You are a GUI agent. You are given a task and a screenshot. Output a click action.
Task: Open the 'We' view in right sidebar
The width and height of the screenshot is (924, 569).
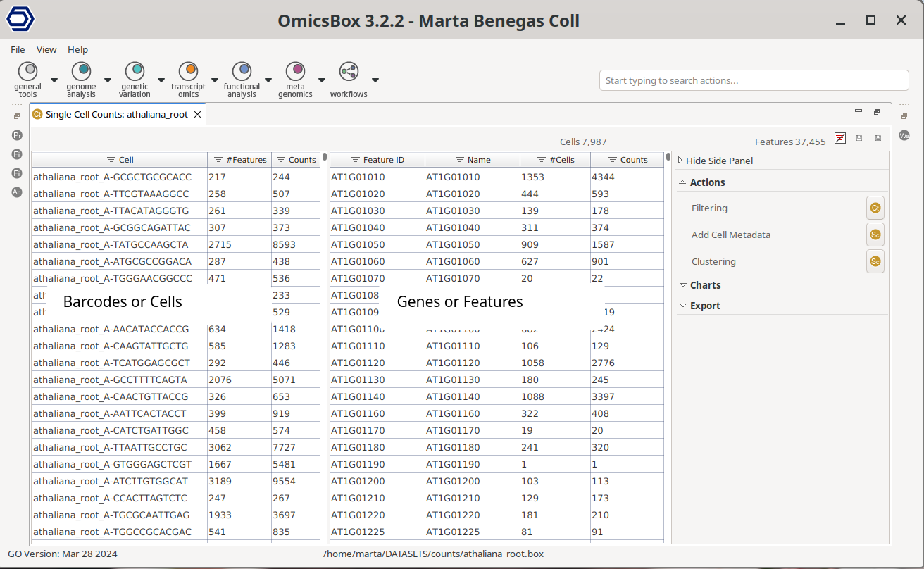(x=904, y=135)
